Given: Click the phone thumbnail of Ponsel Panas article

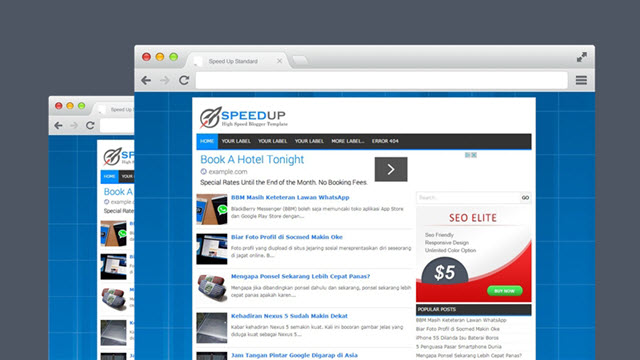Looking at the screenshot, I should (212, 288).
